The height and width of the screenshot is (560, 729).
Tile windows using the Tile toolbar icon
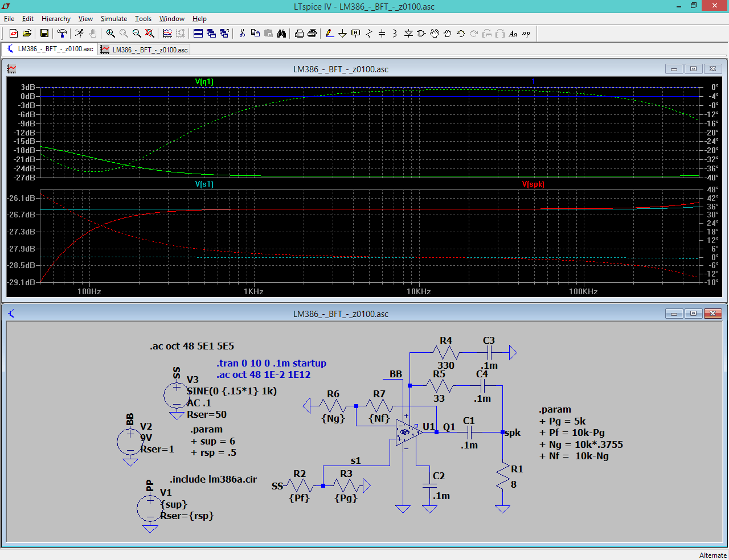[198, 34]
